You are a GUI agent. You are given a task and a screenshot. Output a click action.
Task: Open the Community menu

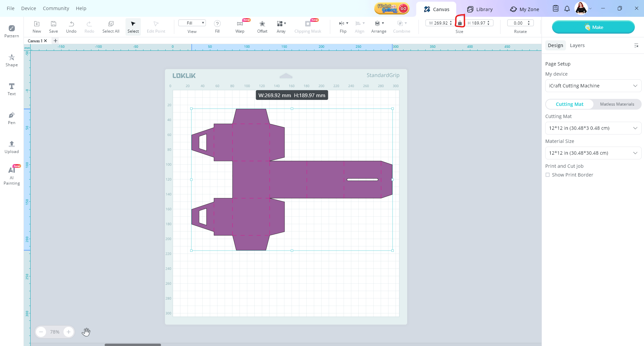pyautogui.click(x=56, y=8)
